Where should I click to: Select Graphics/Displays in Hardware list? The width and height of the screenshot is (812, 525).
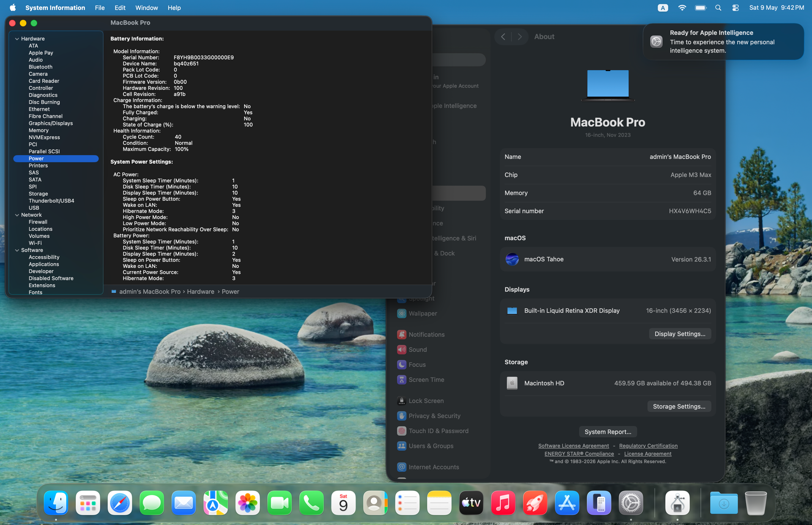(50, 124)
